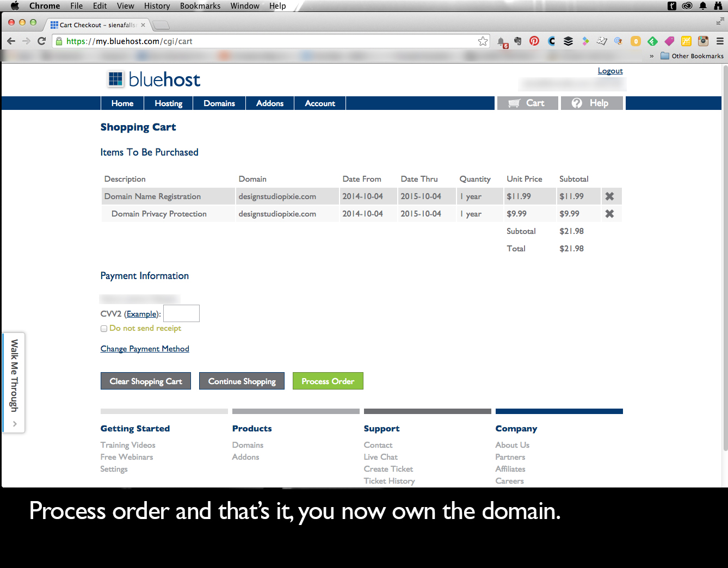Open the Window menu
The image size is (728, 568).
tap(245, 5)
